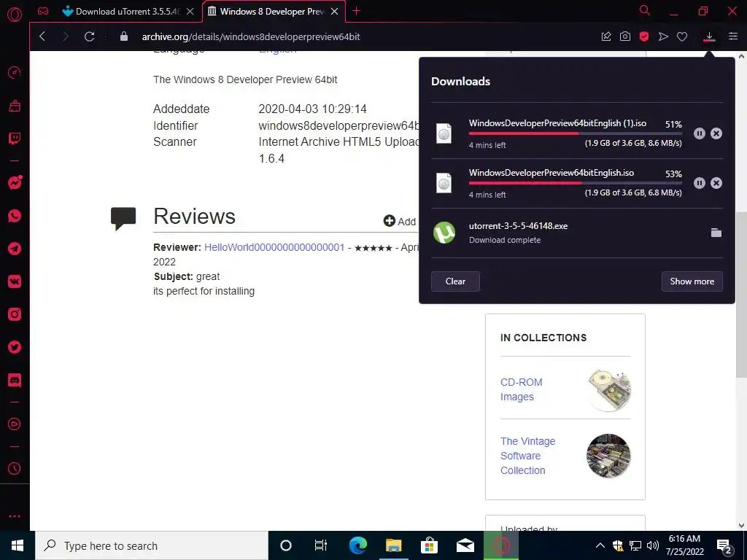Show hidden tray icons chevron
This screenshot has width=747, height=560.
[x=600, y=545]
